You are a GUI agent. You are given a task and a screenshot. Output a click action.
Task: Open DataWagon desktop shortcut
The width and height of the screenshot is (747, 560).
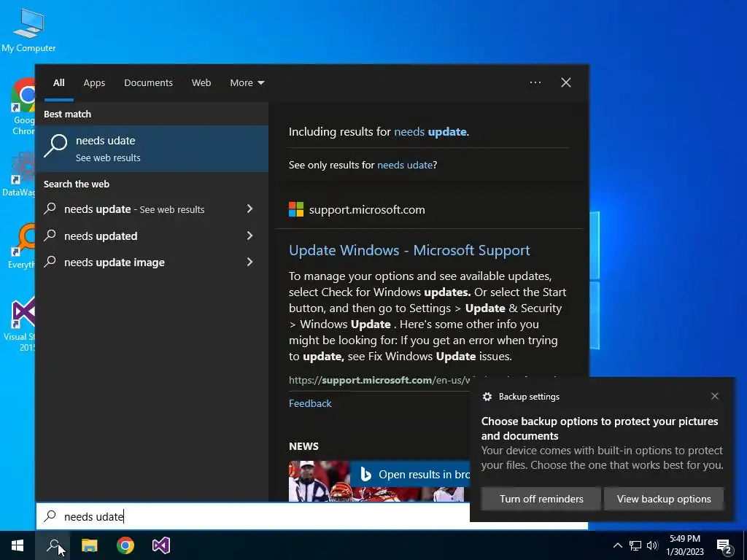pyautogui.click(x=20, y=174)
